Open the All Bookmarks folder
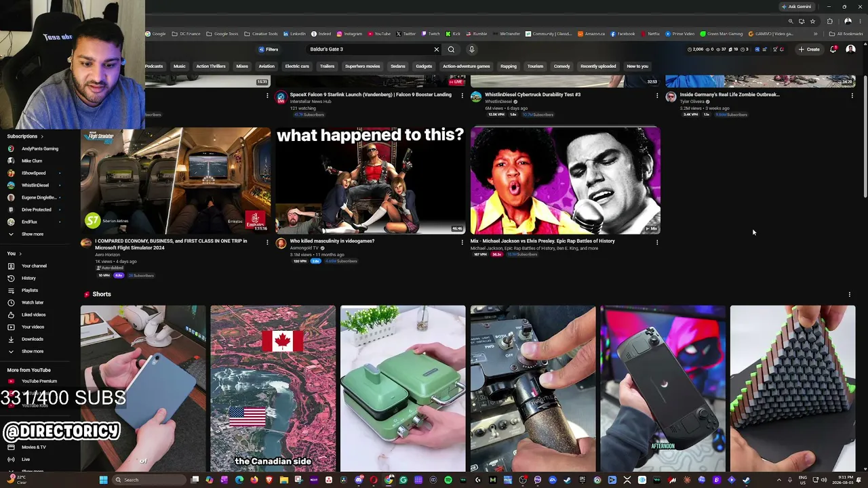 click(846, 34)
